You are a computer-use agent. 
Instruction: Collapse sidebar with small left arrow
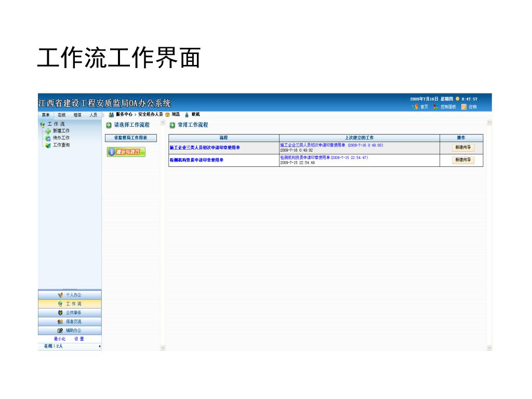[x=99, y=346]
